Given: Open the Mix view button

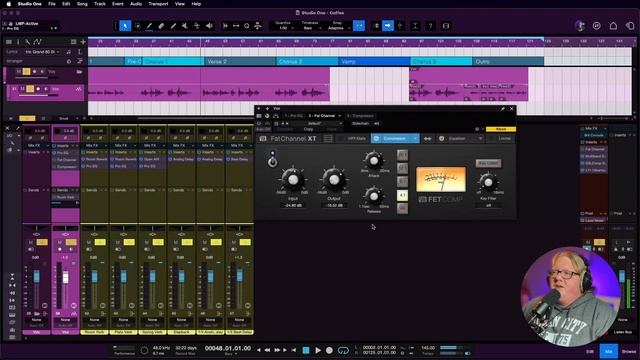Looking at the screenshot, I should click(608, 351).
